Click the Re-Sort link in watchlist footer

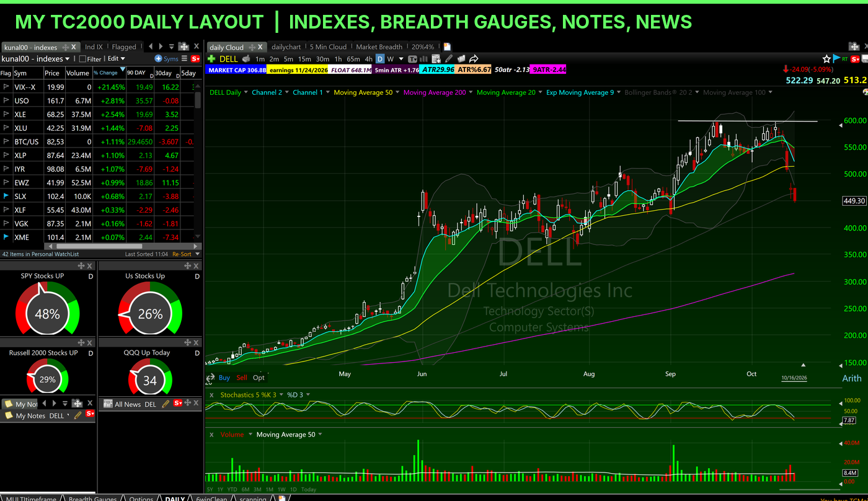point(182,254)
